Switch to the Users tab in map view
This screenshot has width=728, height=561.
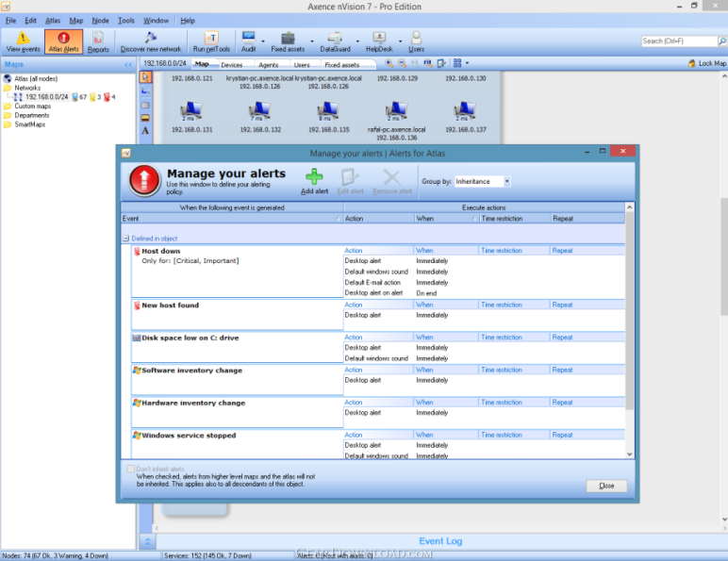point(302,65)
